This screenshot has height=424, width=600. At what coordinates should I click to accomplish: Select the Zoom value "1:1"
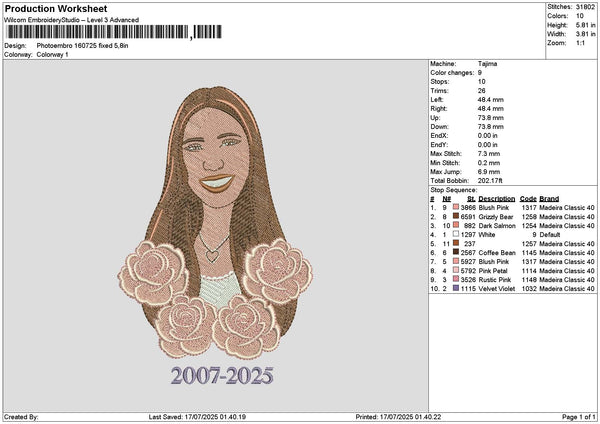coord(580,43)
